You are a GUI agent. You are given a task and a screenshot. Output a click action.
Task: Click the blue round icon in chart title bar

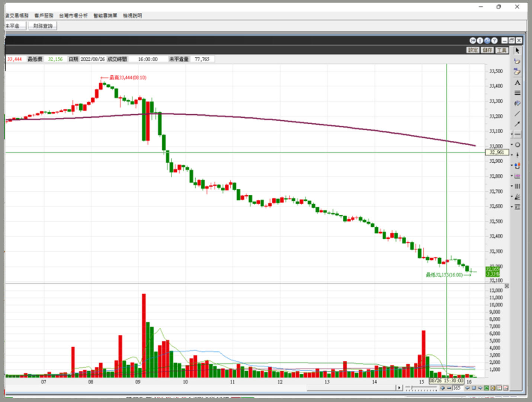coord(487,41)
